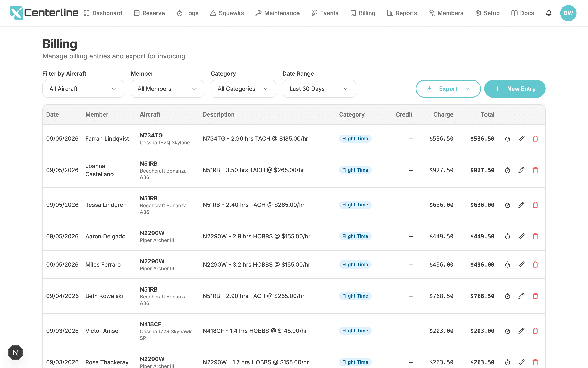The height and width of the screenshot is (368, 588).
Task: Click the "N418CF" aircraft tail number
Action: (150, 324)
